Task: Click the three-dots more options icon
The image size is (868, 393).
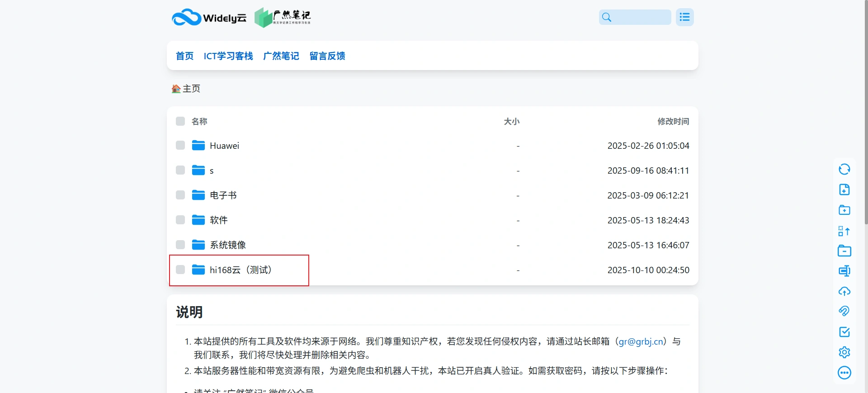Action: coord(844,373)
